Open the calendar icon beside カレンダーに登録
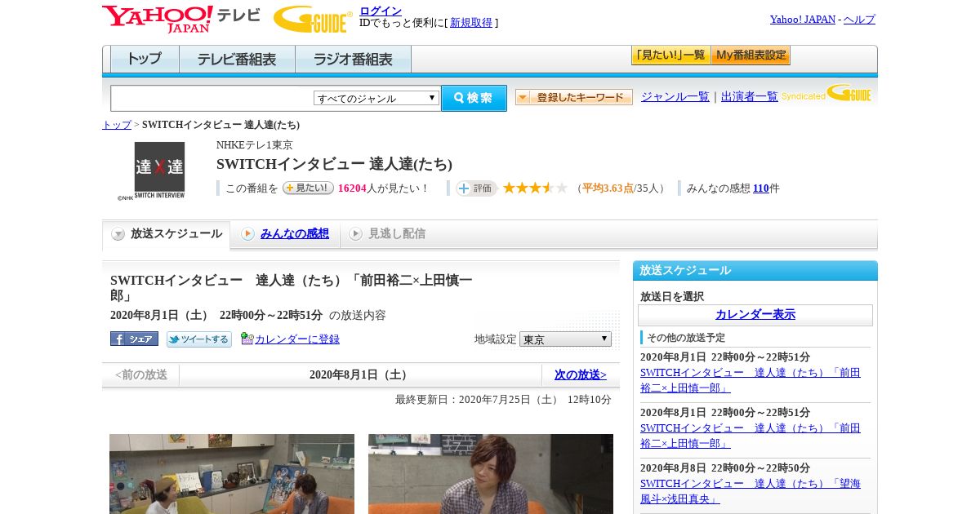 (247, 339)
